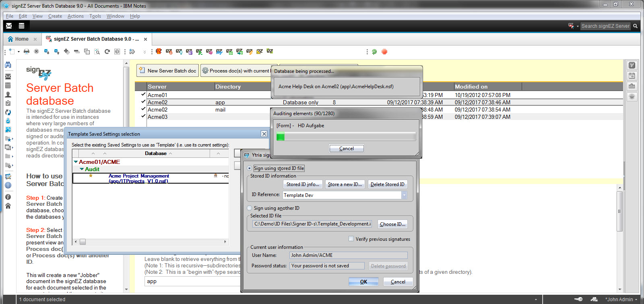Open the ID Reference dropdown
Image resolution: width=644 pixels, height=304 pixels.
404,195
